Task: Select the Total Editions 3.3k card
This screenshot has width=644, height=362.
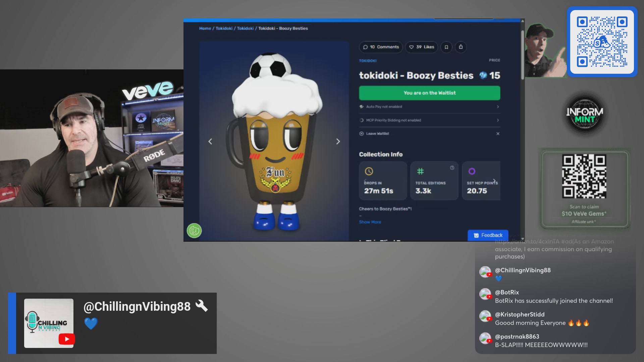Action: pyautogui.click(x=434, y=181)
